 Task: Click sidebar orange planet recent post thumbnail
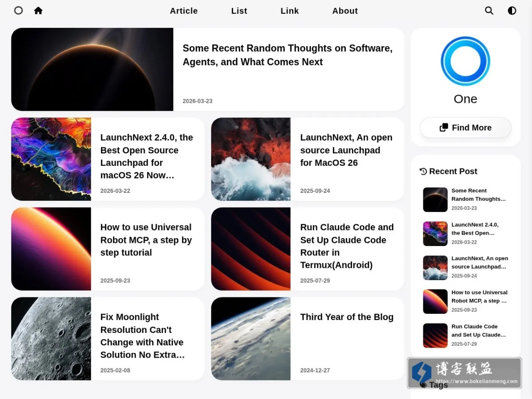(x=435, y=301)
